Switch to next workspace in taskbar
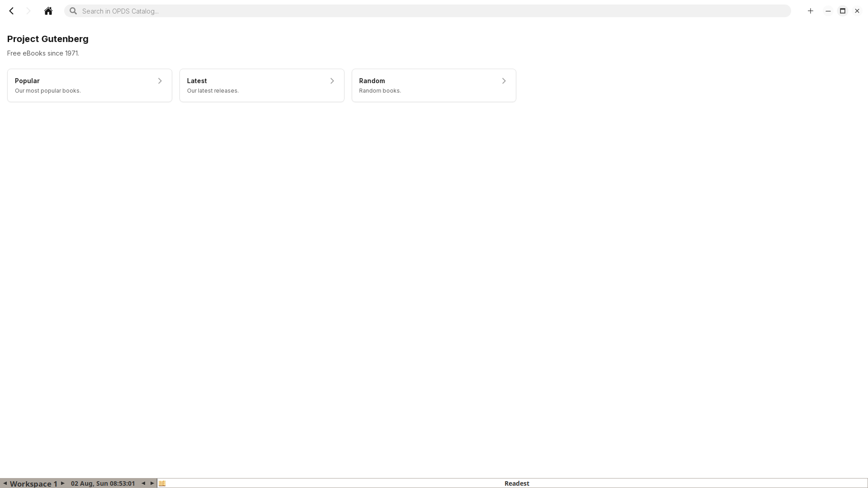Viewport: 868px width, 488px height. (63, 483)
